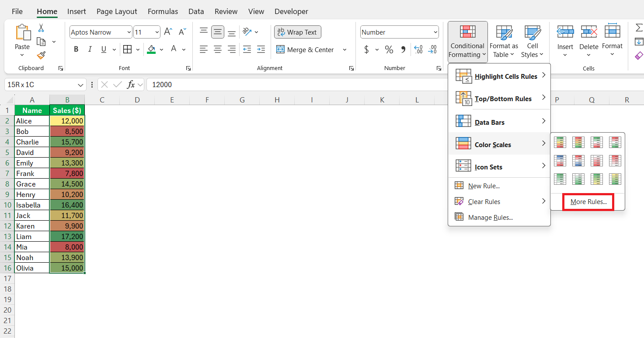
Task: Click the Format cells icon in Cells group
Action: click(612, 32)
